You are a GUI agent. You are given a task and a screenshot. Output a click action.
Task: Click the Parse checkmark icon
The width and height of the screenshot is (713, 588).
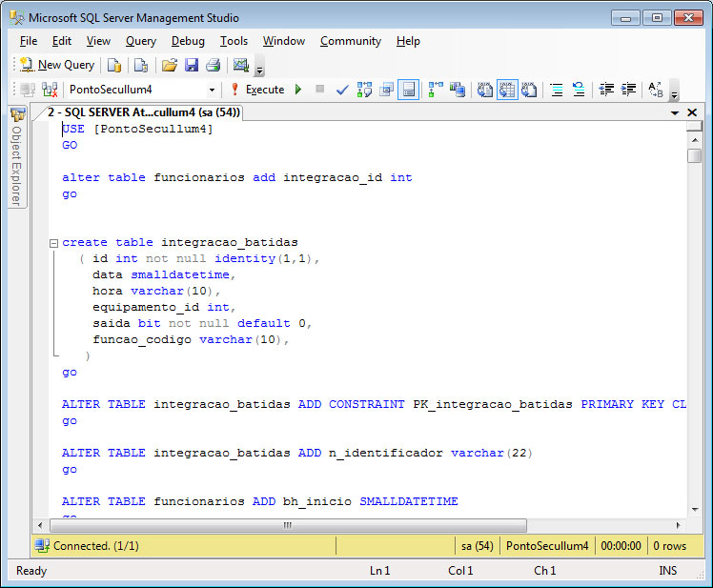pos(342,90)
